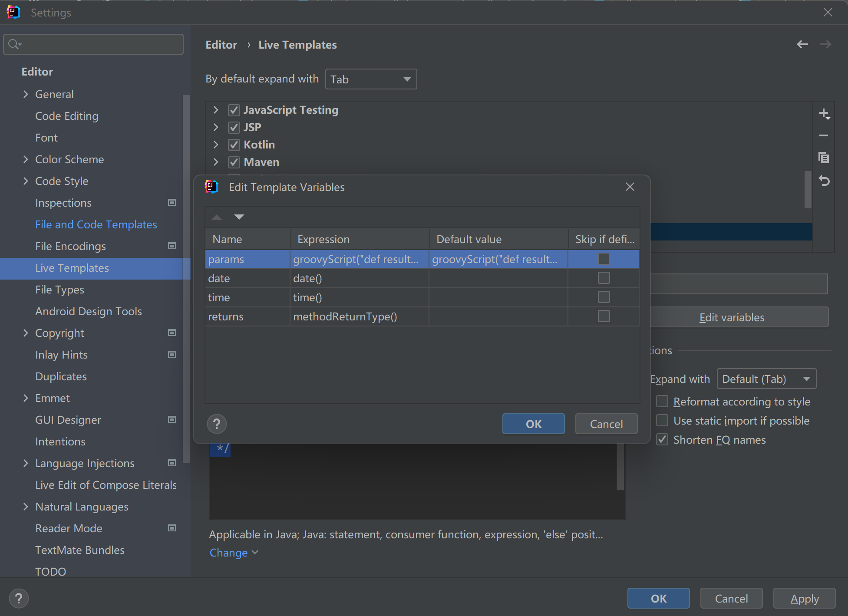Toggle skip-if-defined for date variable
This screenshot has width=848, height=616.
coord(604,278)
